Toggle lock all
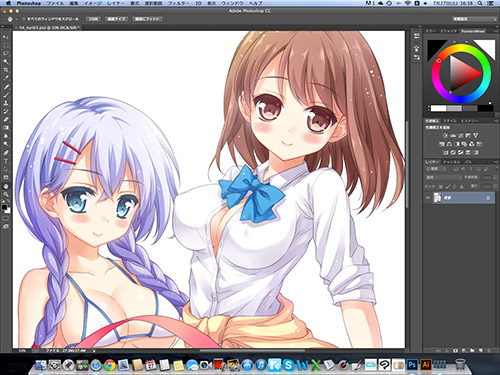The width and height of the screenshot is (500, 375). coord(462,187)
